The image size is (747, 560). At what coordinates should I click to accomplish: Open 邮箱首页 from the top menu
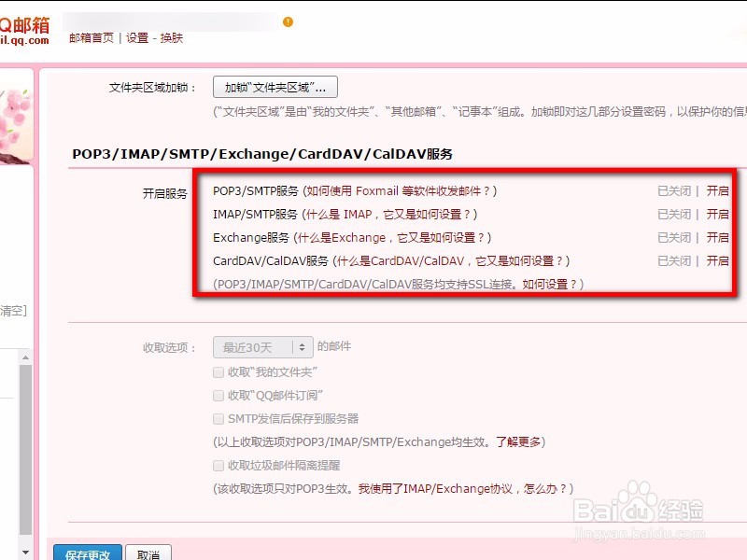click(x=90, y=40)
